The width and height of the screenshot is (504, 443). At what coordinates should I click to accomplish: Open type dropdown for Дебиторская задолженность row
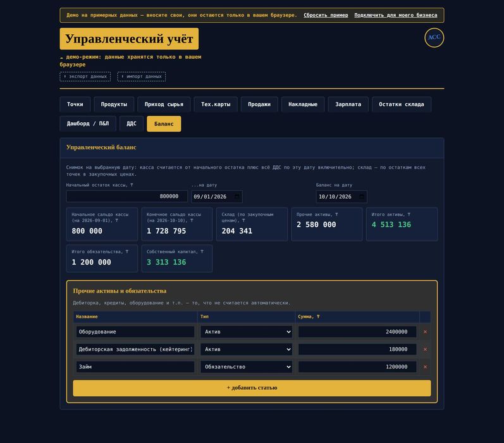pyautogui.click(x=246, y=349)
